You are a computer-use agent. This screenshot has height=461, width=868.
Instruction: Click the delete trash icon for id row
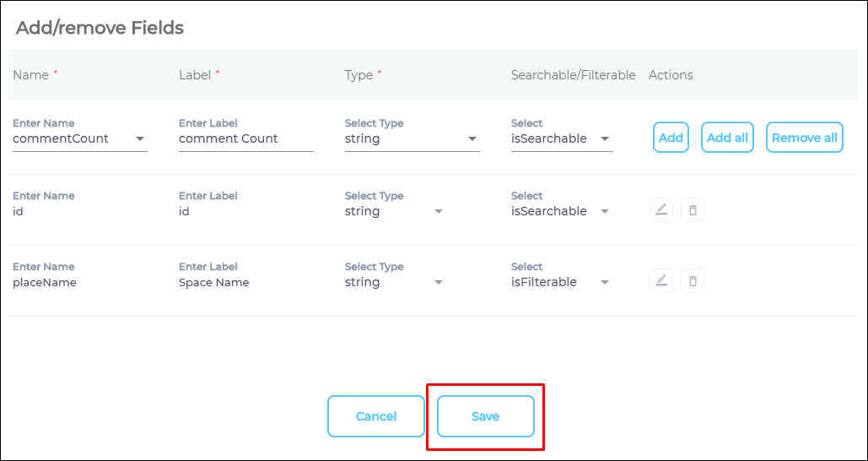(693, 210)
